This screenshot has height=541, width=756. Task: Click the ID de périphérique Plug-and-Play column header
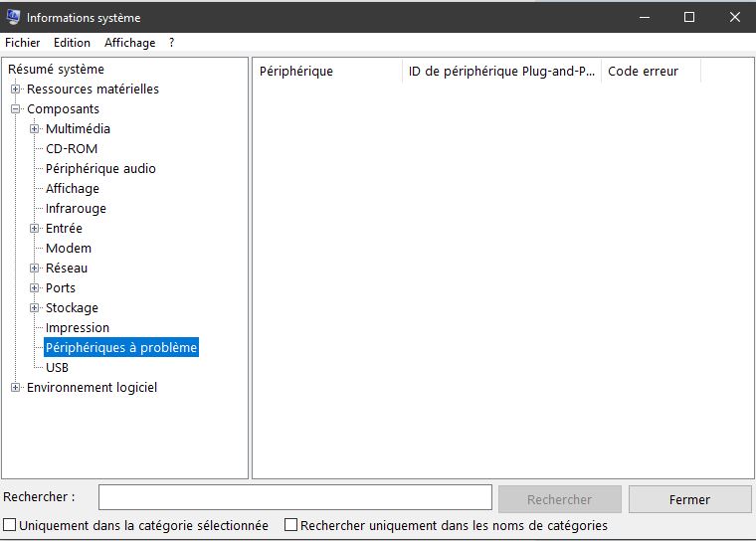(501, 72)
